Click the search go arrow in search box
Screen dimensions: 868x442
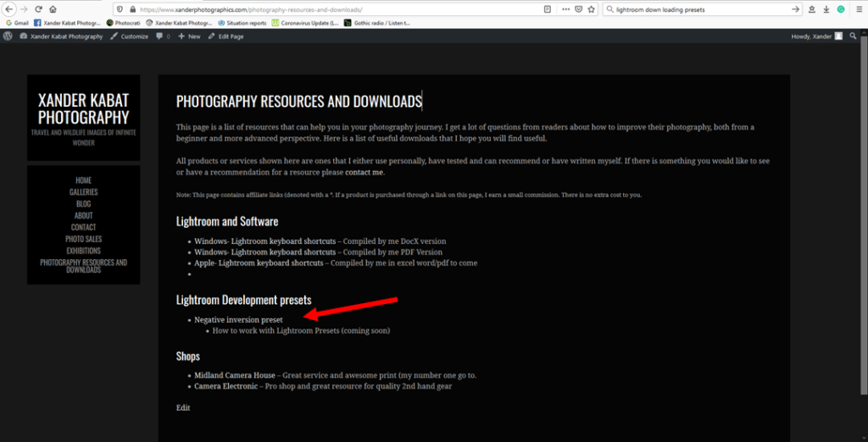click(795, 9)
